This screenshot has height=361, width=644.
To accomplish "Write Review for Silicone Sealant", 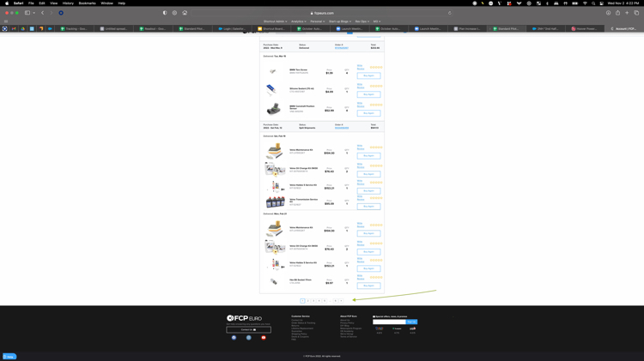I will [360, 86].
